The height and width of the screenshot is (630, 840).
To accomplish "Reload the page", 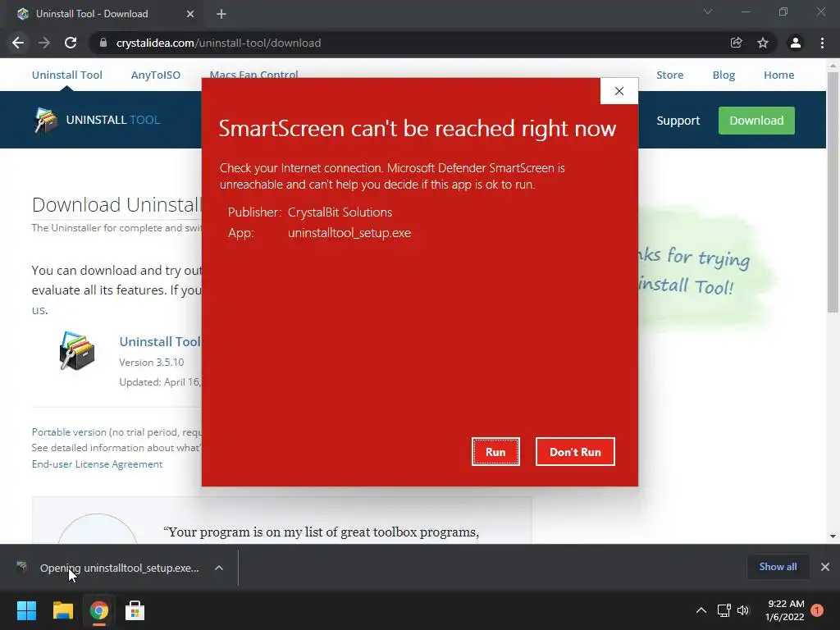I will point(71,43).
